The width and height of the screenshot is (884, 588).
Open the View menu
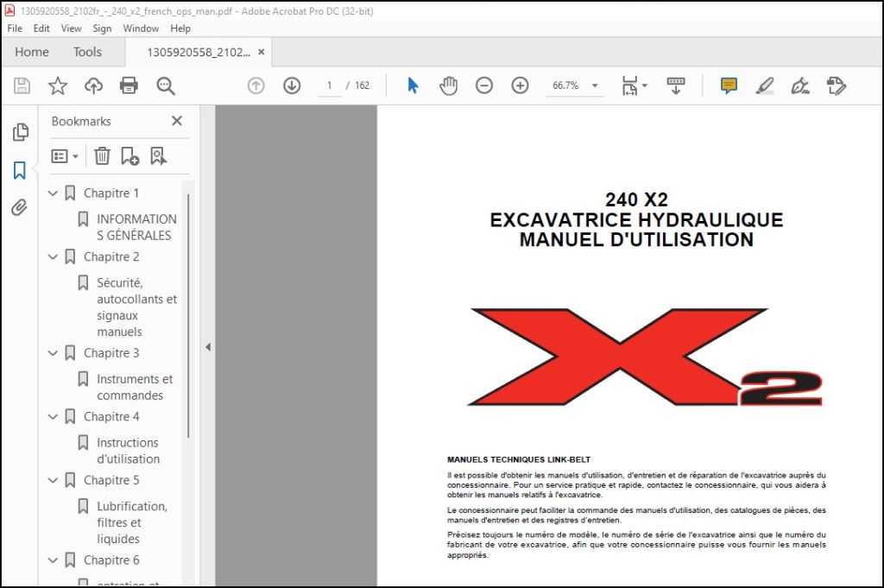[71, 28]
